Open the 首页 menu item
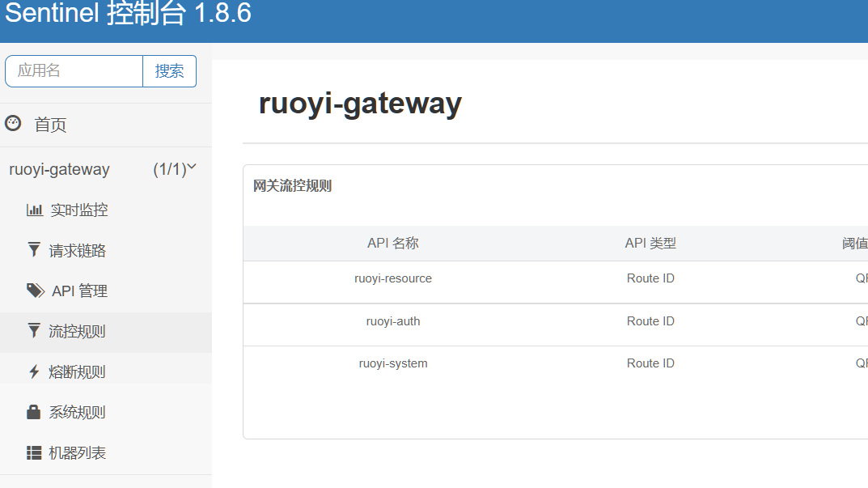This screenshot has width=868, height=488. coord(49,124)
